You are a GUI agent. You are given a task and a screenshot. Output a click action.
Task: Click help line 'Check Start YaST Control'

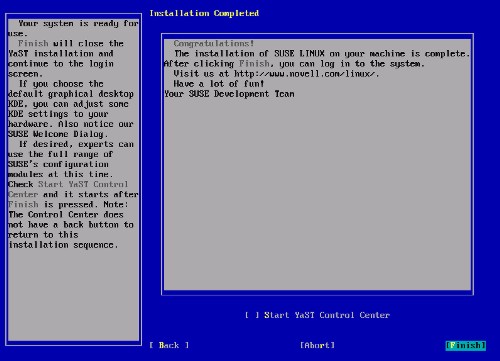(68, 184)
